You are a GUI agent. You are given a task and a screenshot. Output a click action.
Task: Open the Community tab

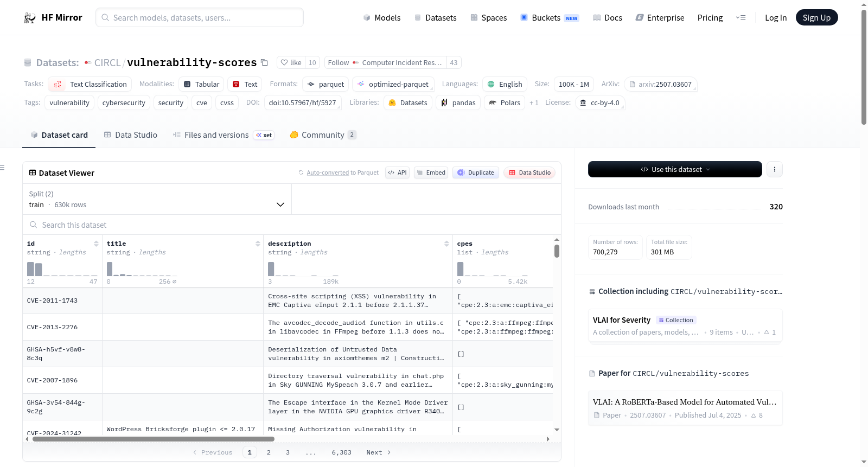coord(323,135)
